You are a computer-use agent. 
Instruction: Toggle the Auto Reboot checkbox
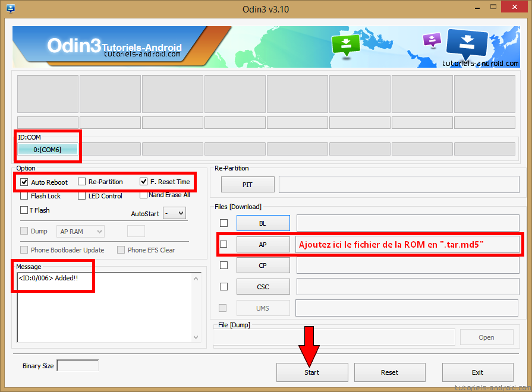[x=24, y=182]
